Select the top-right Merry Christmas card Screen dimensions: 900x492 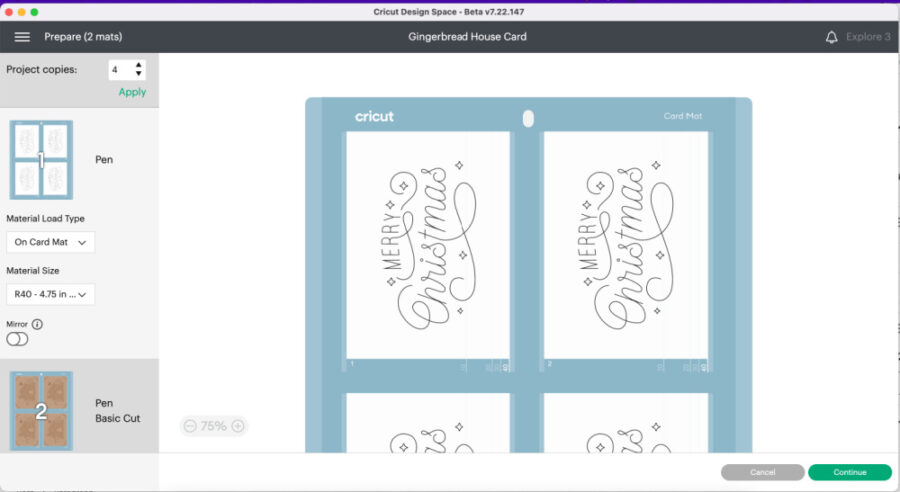pyautogui.click(x=625, y=245)
